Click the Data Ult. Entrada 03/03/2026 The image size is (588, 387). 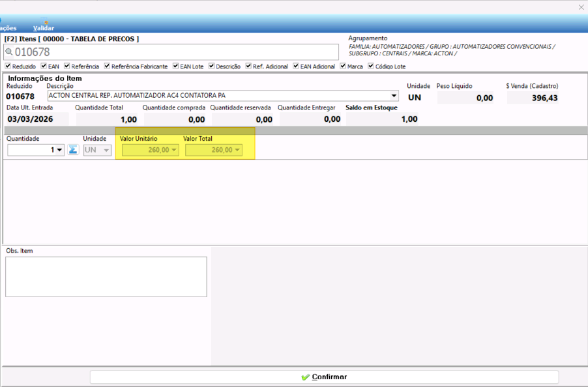[x=31, y=119]
